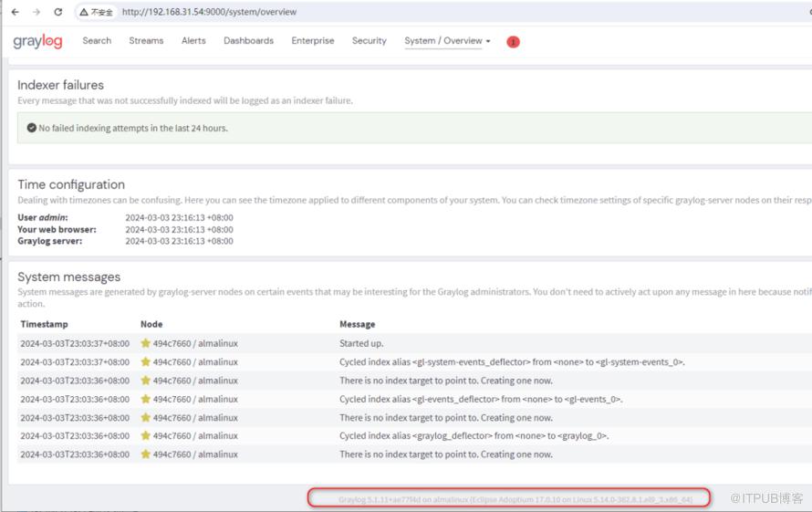Click the browser forward arrow

(36, 13)
